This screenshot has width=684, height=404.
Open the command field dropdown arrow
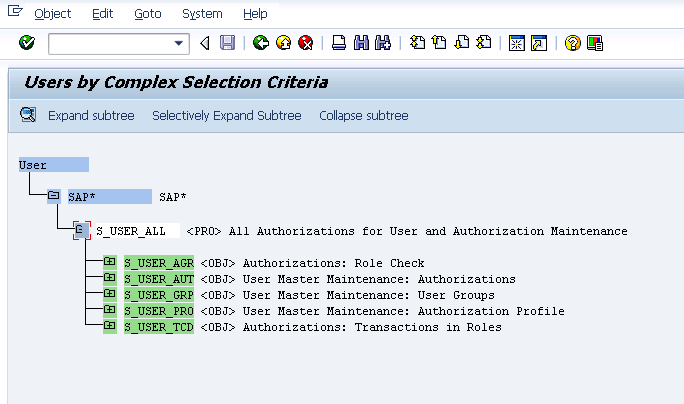point(180,43)
